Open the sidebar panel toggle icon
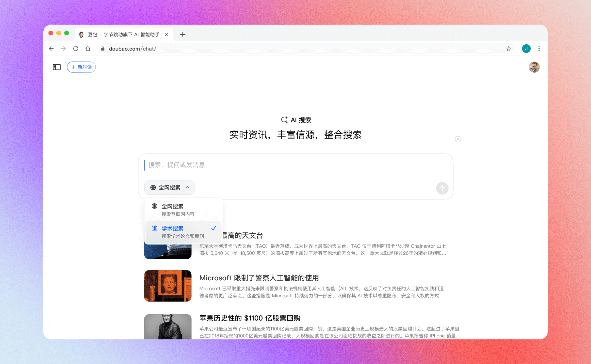 click(56, 67)
